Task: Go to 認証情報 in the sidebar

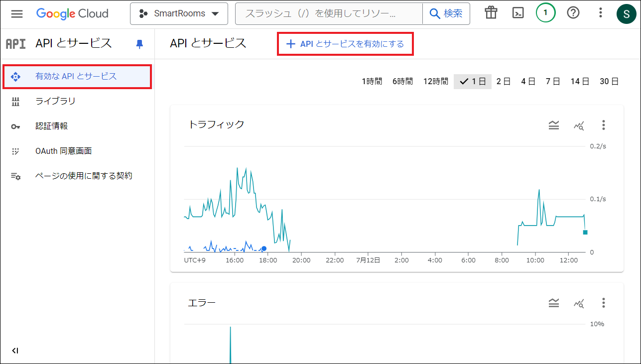Action: [x=51, y=126]
